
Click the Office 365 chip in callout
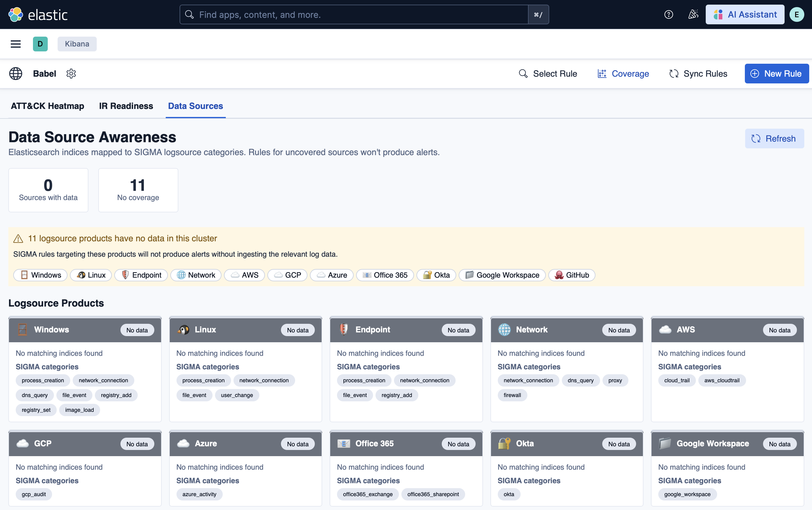(x=385, y=275)
